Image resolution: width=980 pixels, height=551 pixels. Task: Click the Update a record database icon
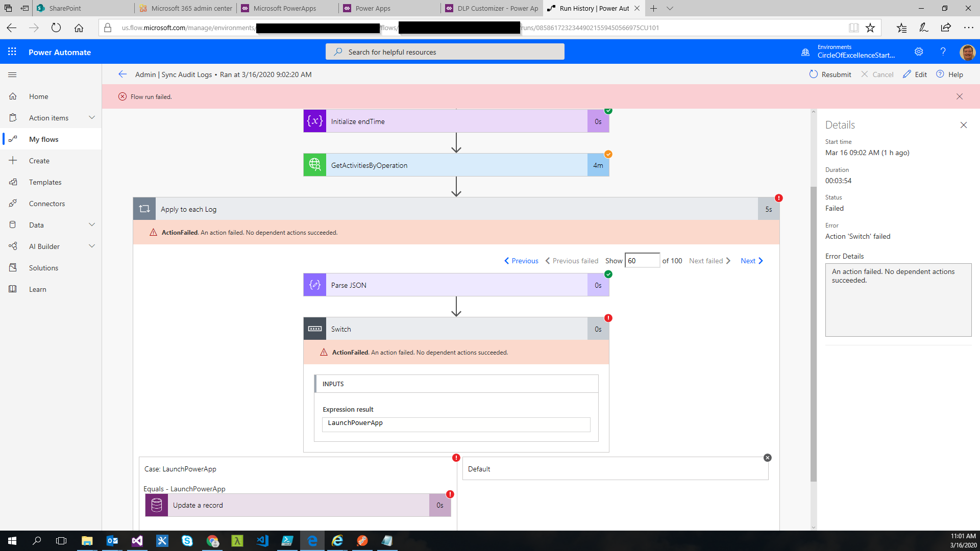click(156, 505)
